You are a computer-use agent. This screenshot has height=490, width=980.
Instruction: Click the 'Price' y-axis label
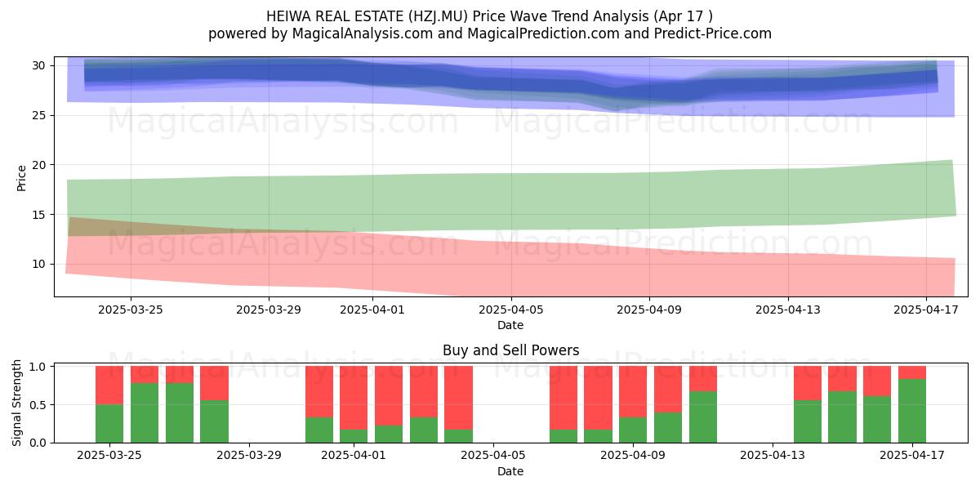pyautogui.click(x=21, y=177)
